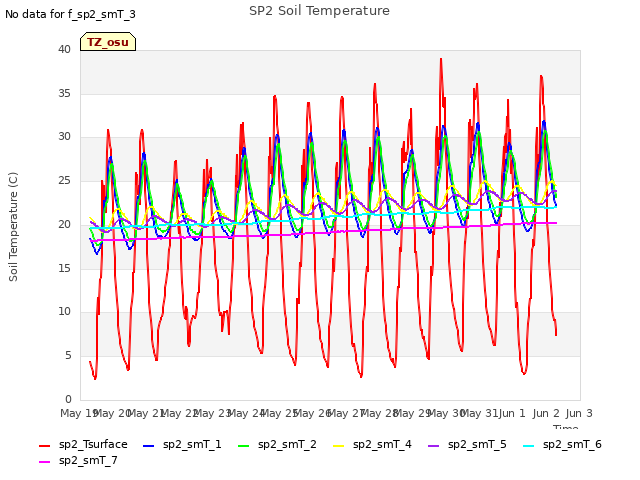The image size is (640, 480).
Task: Click the green sp2_smT_2 legend swatch
Action: tap(244, 446)
